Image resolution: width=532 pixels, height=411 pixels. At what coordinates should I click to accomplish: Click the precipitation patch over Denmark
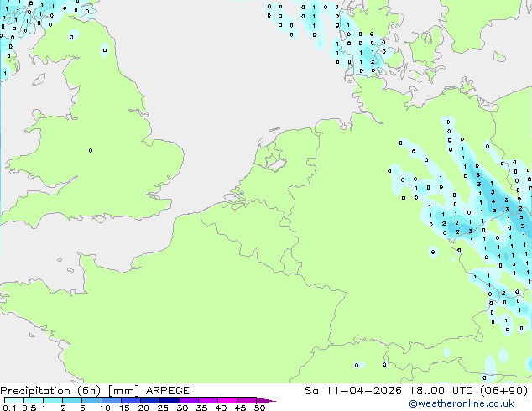[366, 52]
